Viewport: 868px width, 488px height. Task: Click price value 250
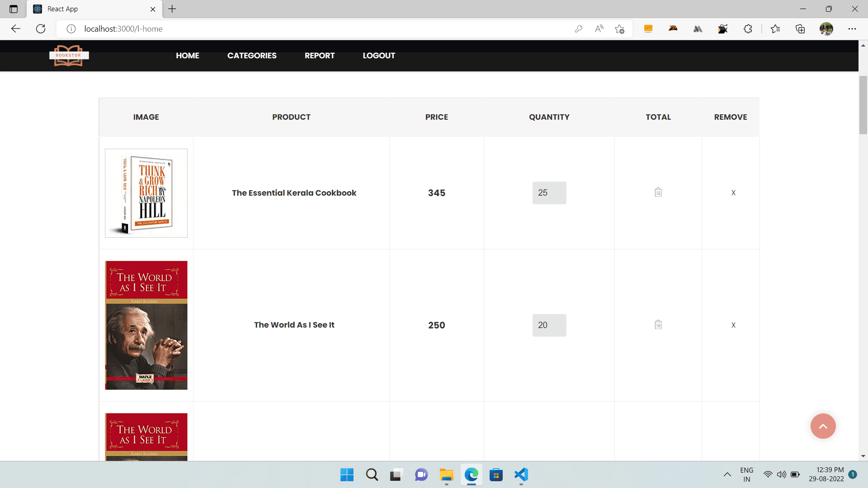coord(437,325)
